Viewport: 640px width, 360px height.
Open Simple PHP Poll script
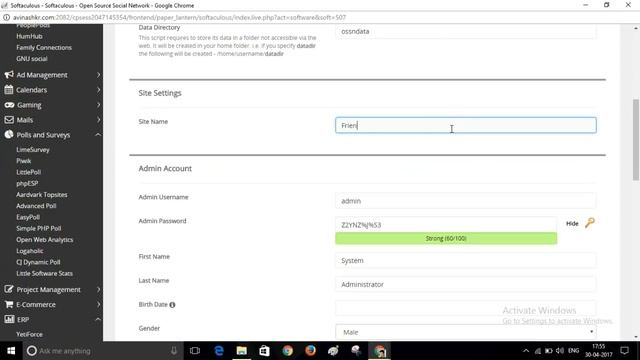[x=38, y=228]
